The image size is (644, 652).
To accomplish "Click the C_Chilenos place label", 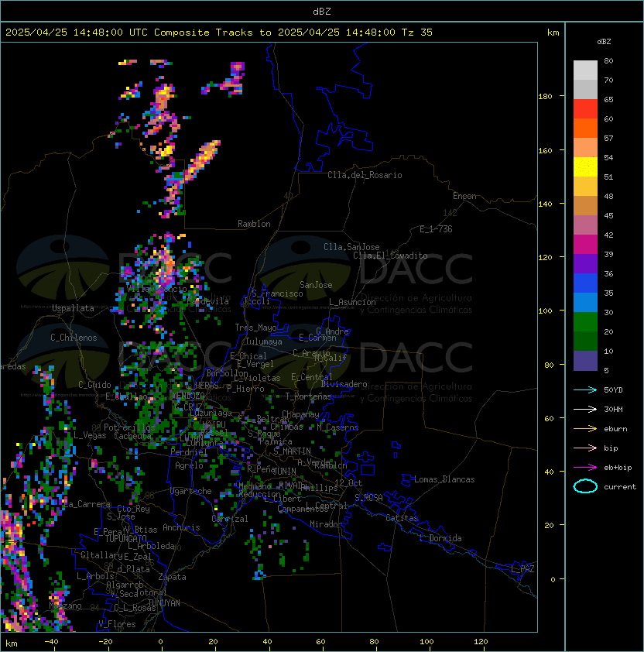I will point(74,338).
